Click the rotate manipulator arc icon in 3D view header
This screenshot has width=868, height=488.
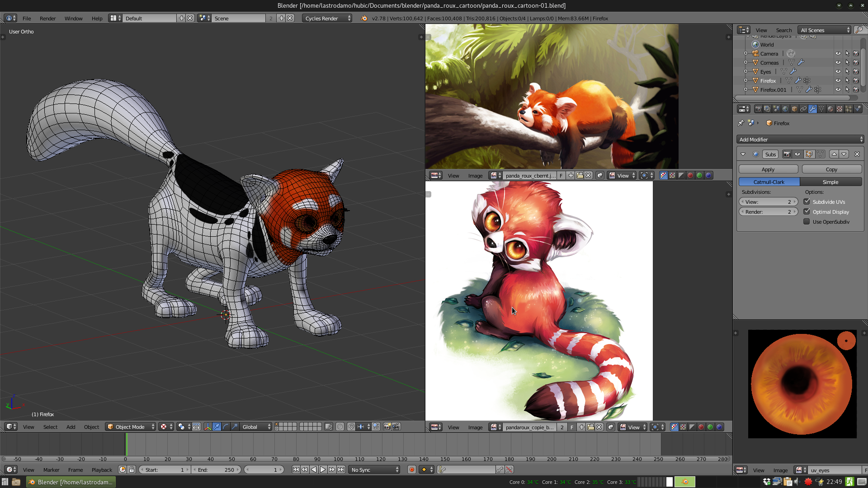click(x=226, y=427)
